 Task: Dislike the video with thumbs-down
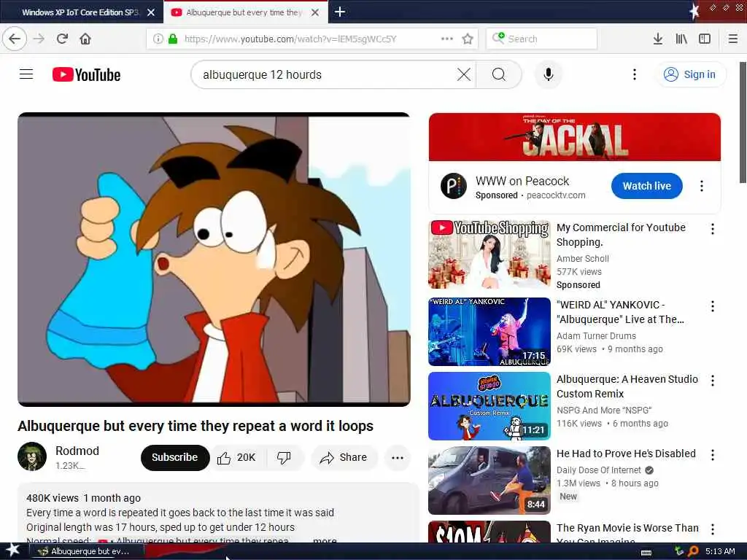(285, 458)
